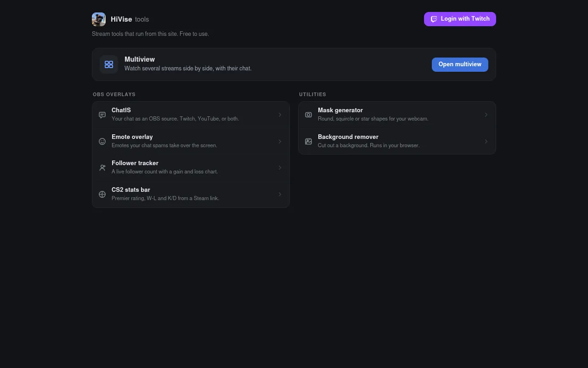588x368 pixels.
Task: Open CS2 stats bar via its chevron
Action: (x=280, y=194)
